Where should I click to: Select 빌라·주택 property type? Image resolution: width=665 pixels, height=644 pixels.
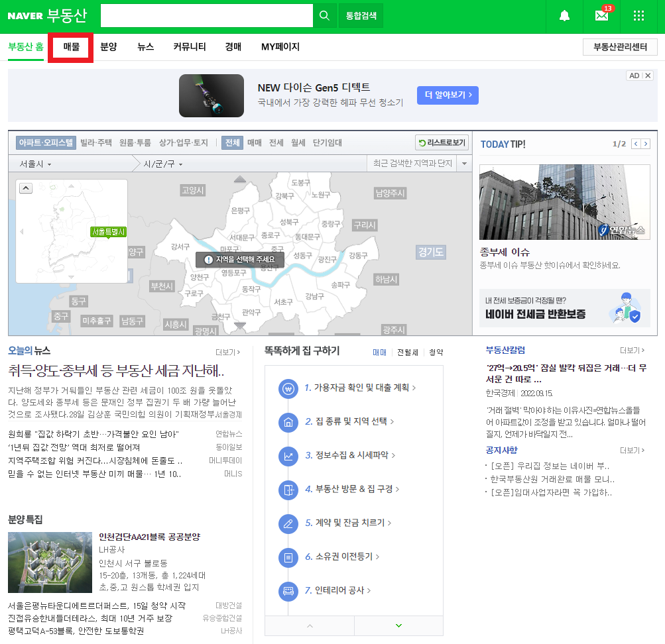click(x=96, y=143)
